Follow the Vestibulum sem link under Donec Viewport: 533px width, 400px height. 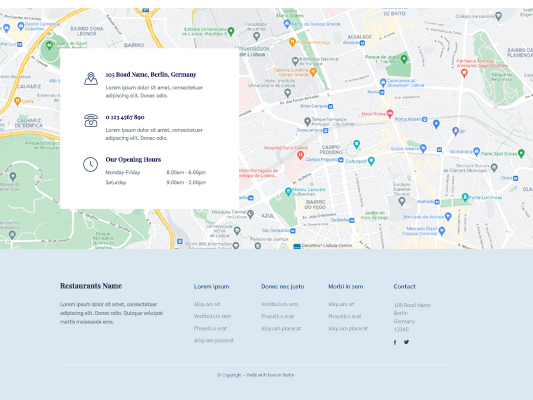[x=279, y=304]
